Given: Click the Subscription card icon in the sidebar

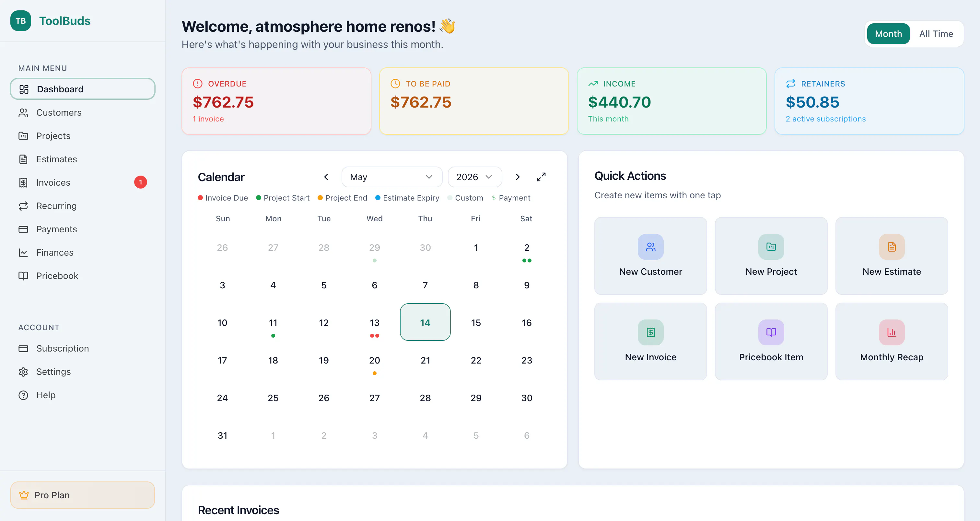Looking at the screenshot, I should pyautogui.click(x=24, y=348).
